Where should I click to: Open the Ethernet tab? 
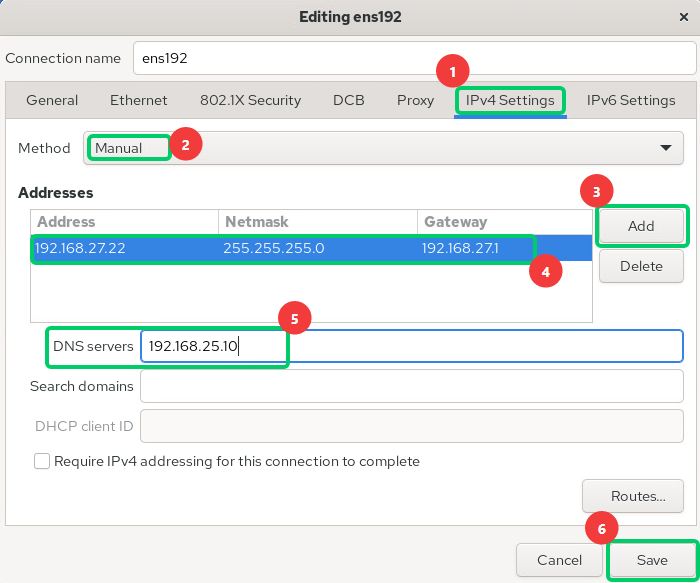coord(138,100)
